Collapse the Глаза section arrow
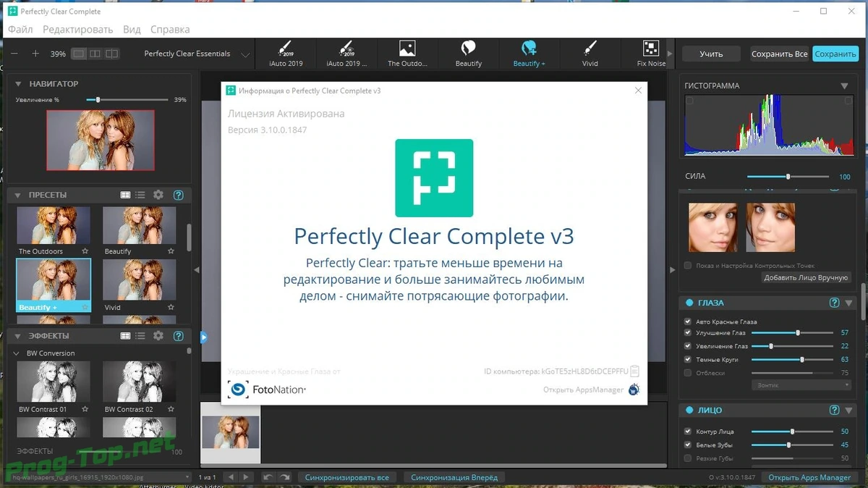 pyautogui.click(x=849, y=303)
